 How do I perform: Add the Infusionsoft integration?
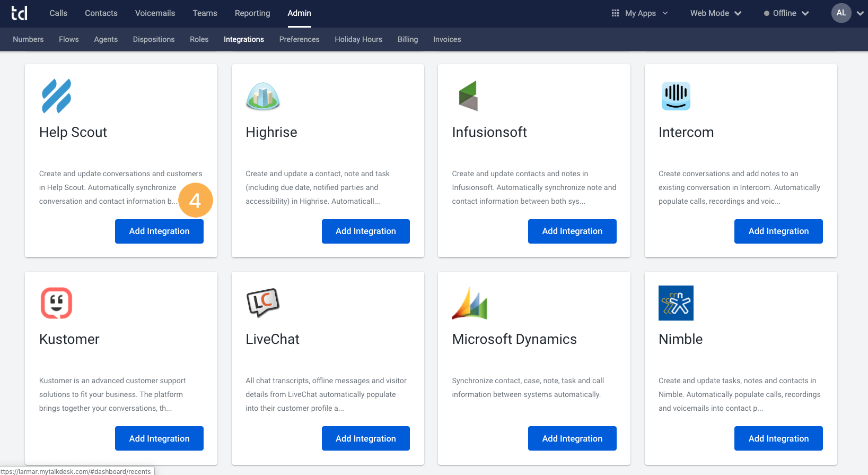click(572, 231)
